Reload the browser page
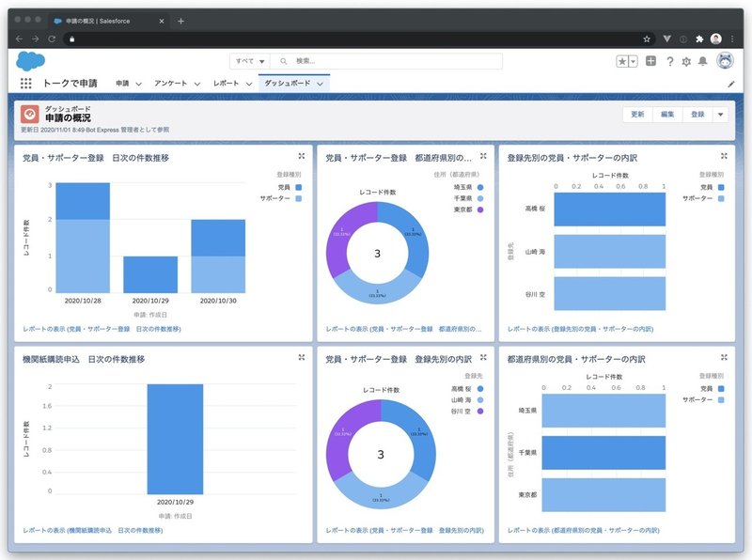752x560 pixels. (52, 39)
